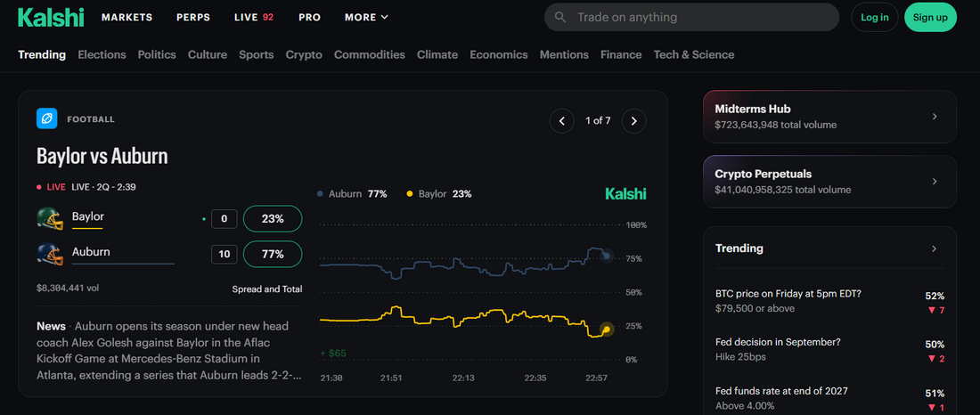This screenshot has width=980, height=415.
Task: Select the Commodities category tab
Action: [370, 54]
